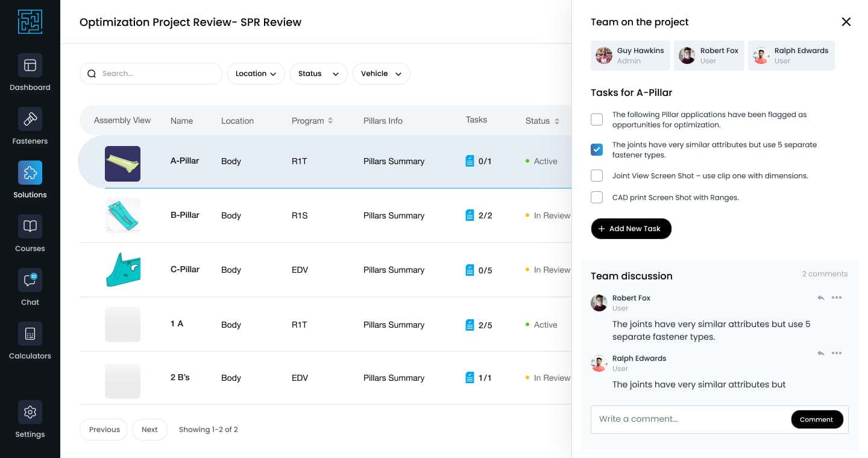This screenshot has height=458, width=868.
Task: Go to the Next page
Action: tap(149, 430)
